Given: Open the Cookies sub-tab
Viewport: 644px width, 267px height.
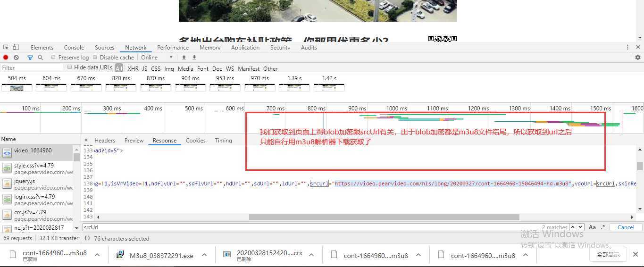Looking at the screenshot, I should (x=196, y=141).
